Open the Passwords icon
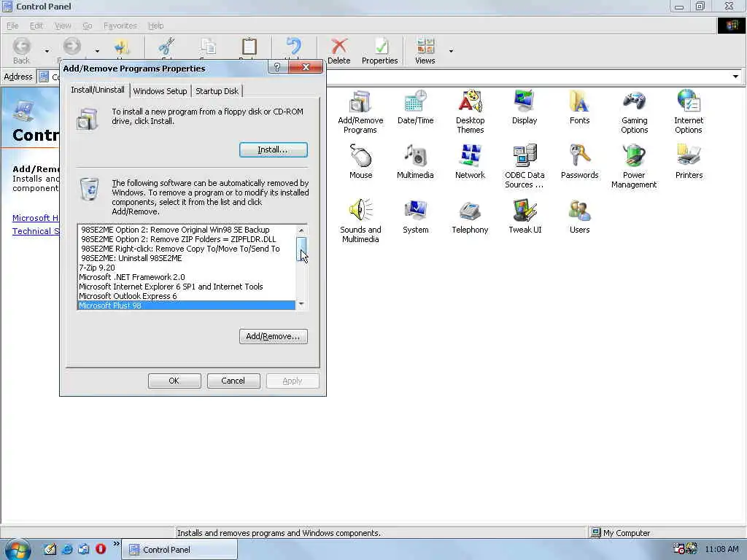The height and width of the screenshot is (560, 747). tap(579, 162)
